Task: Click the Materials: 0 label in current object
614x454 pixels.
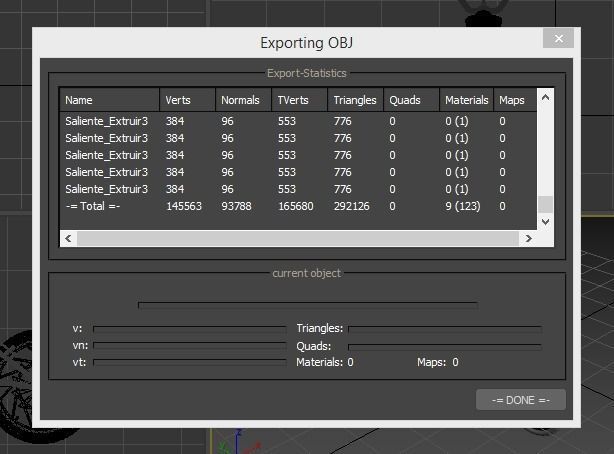Action: point(325,362)
